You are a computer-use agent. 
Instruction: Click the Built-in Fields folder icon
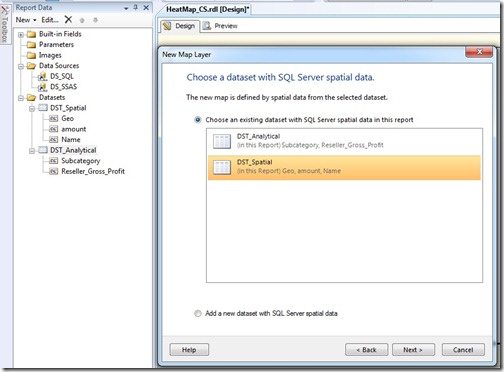pos(31,34)
